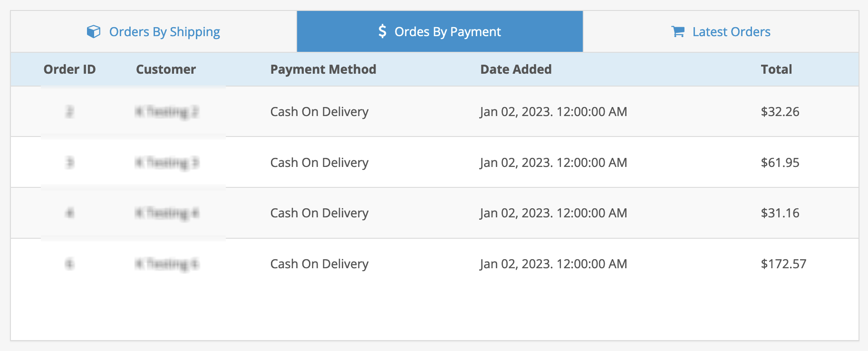This screenshot has height=351, width=868.
Task: Click the order with total $32.26
Action: [780, 111]
